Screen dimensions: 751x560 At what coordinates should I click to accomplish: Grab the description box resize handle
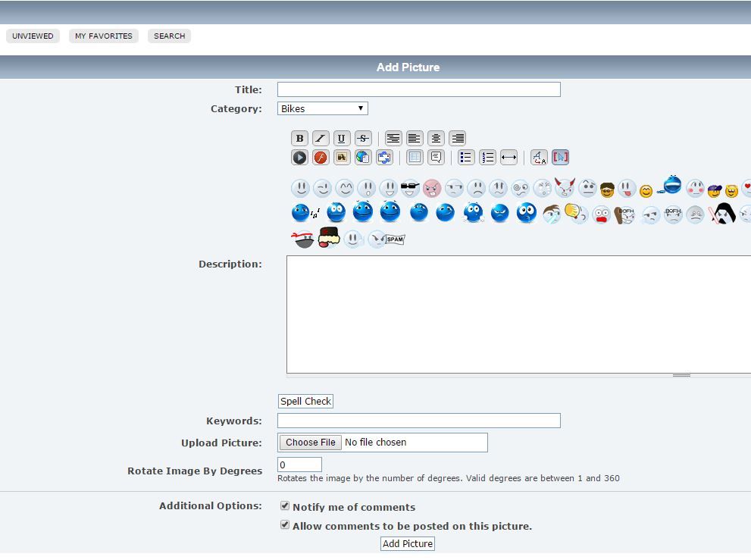coord(681,376)
